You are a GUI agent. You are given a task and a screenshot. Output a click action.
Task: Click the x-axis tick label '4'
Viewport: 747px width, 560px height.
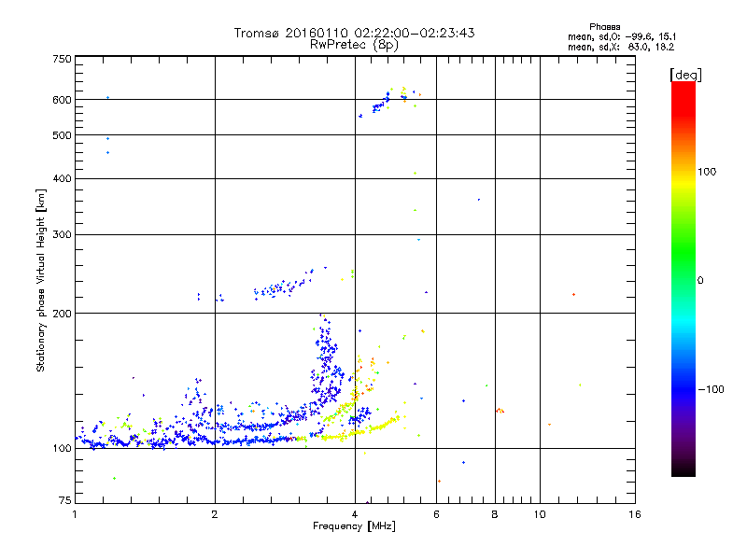[x=355, y=514]
